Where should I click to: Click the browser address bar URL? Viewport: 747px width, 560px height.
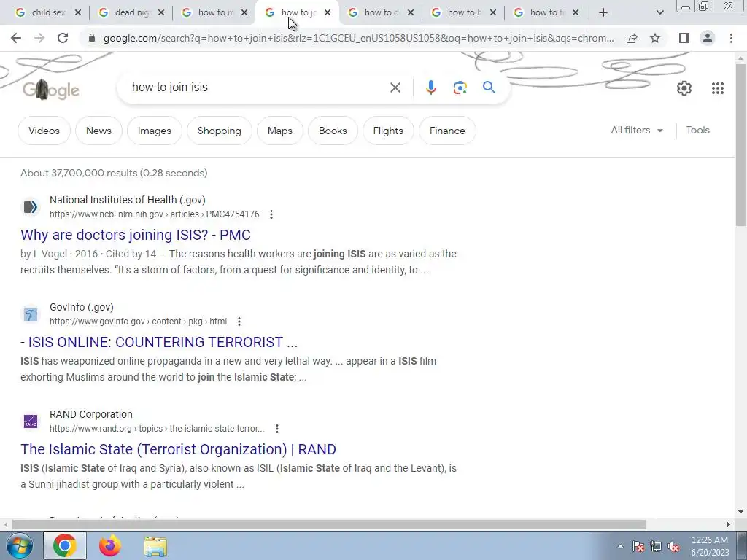point(358,38)
